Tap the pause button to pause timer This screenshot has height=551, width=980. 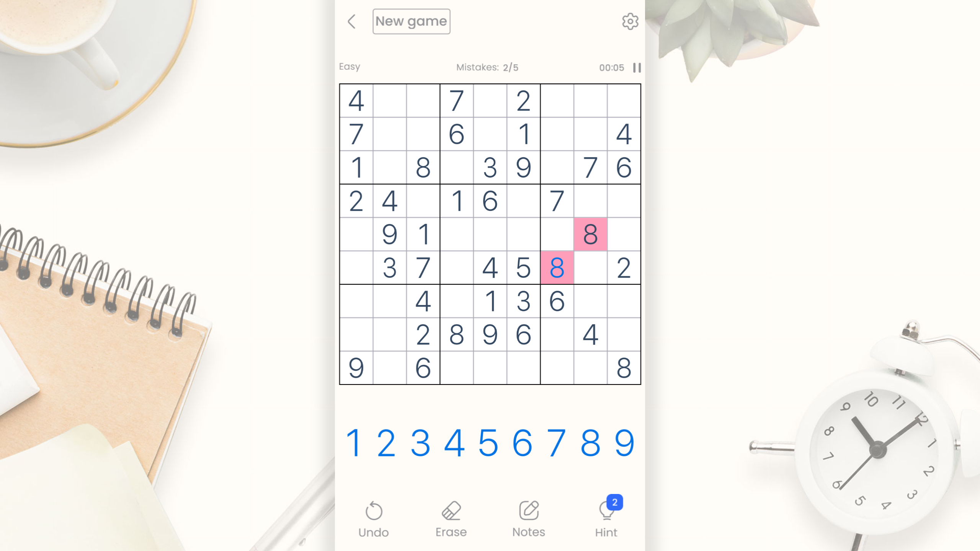click(637, 67)
